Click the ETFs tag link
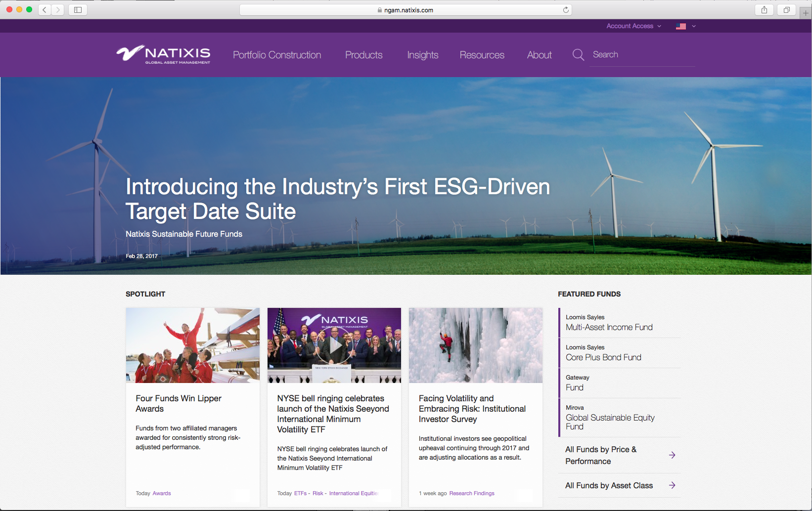The image size is (812, 511). [x=300, y=493]
